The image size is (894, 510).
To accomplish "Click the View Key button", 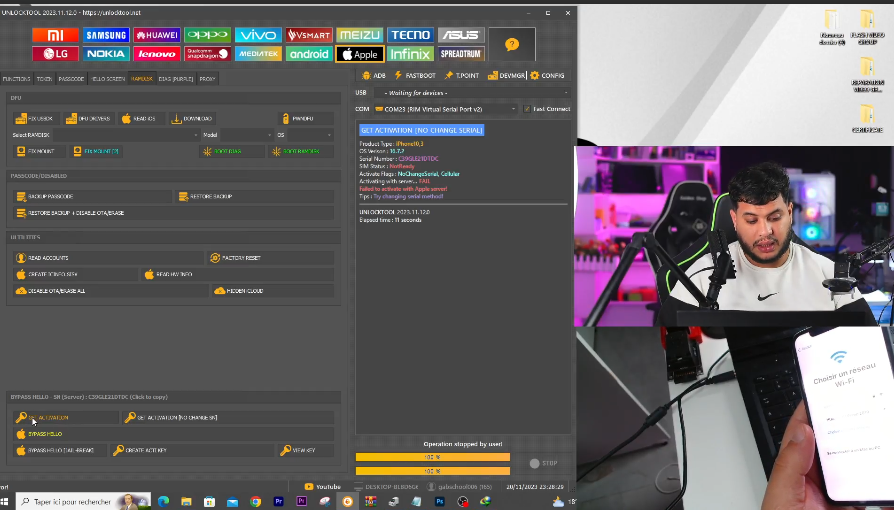I will coord(305,450).
